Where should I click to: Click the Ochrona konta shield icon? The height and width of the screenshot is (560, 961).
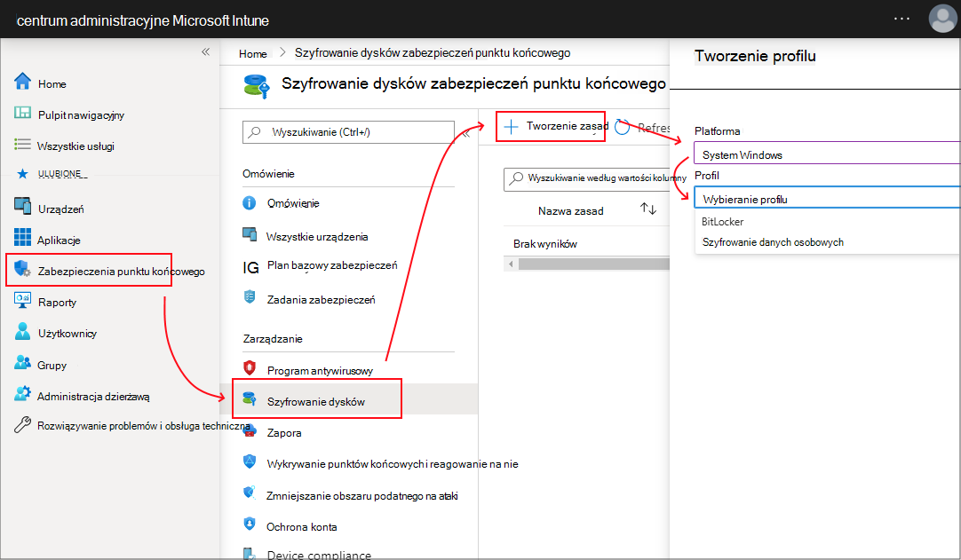(x=250, y=524)
